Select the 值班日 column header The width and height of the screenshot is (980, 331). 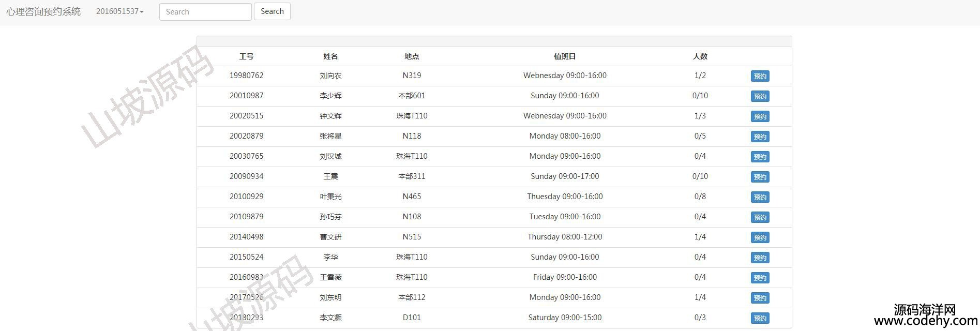click(565, 56)
